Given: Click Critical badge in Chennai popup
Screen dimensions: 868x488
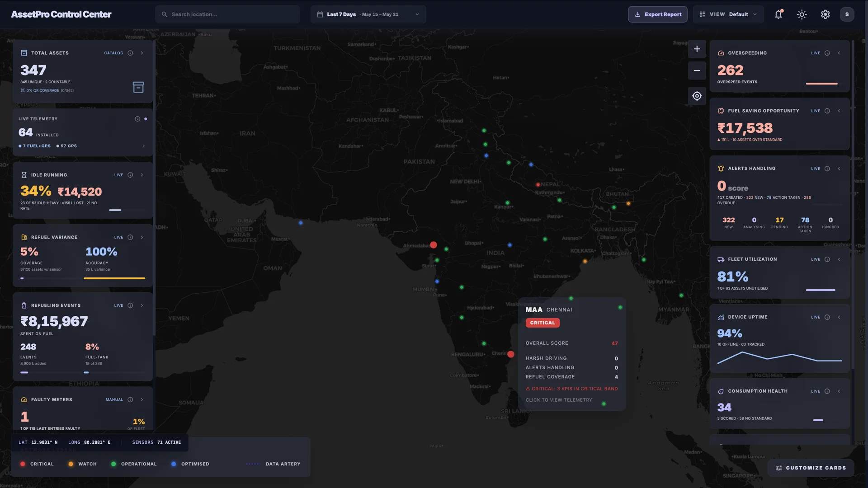Looking at the screenshot, I should coord(542,323).
